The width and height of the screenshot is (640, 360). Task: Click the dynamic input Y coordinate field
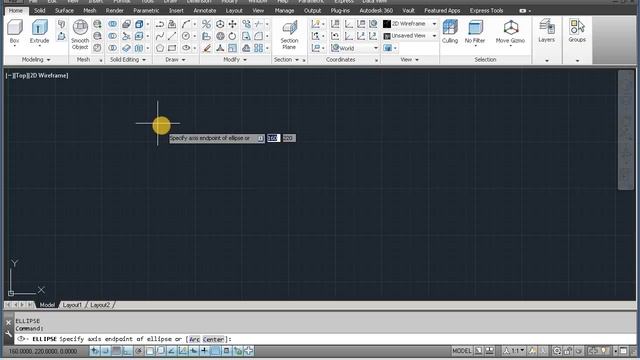click(289, 138)
